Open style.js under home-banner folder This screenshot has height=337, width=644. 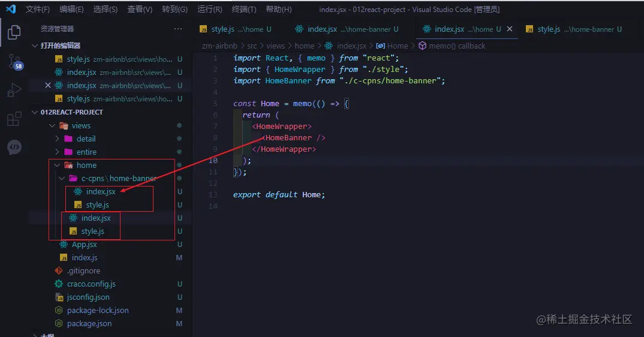pyautogui.click(x=97, y=204)
